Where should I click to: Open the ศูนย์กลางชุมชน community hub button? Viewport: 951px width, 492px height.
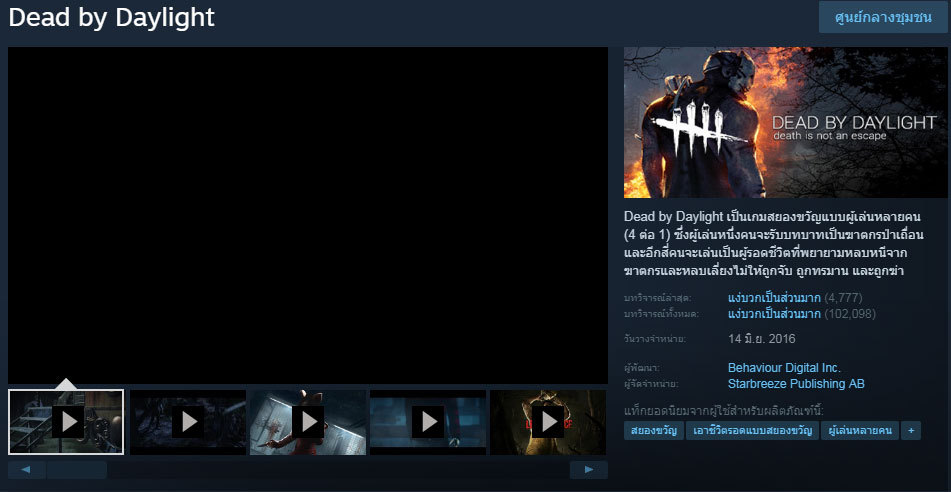882,17
